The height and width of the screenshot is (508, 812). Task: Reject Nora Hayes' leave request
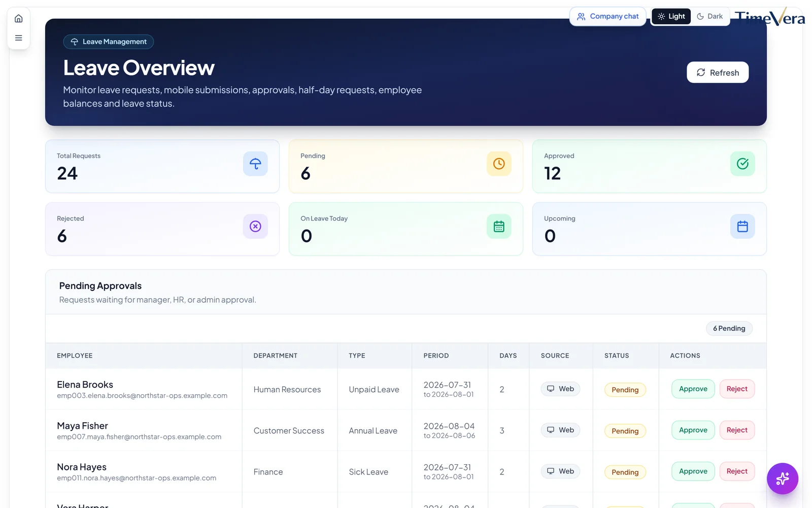(x=737, y=471)
